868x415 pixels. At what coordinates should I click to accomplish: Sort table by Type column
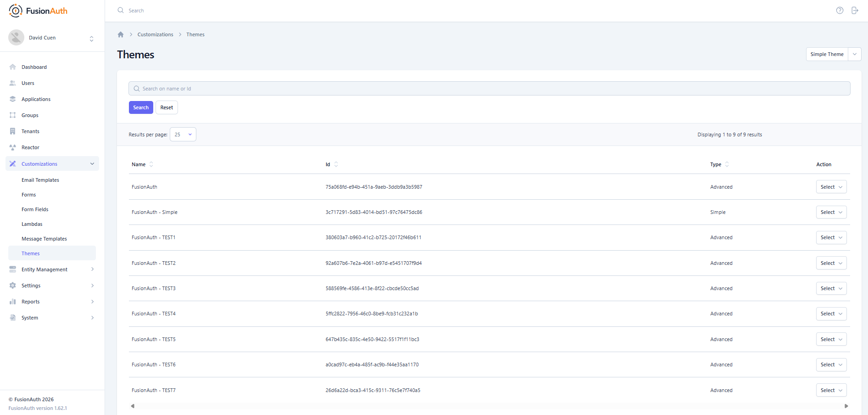pos(727,164)
